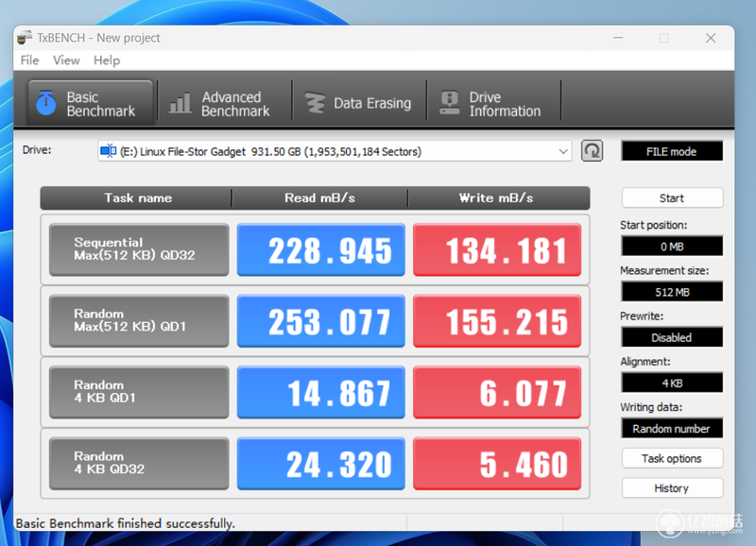This screenshot has height=546, width=756.
Task: Open the File menu
Action: pyautogui.click(x=29, y=60)
